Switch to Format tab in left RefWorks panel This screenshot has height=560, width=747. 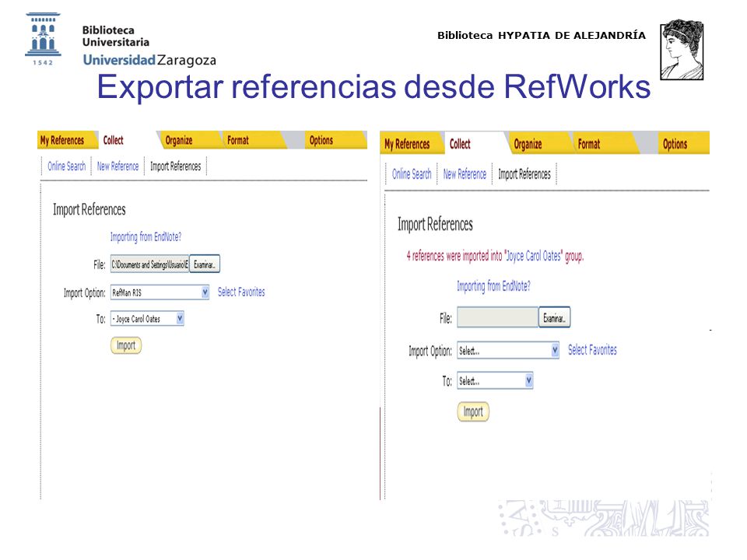click(x=238, y=140)
